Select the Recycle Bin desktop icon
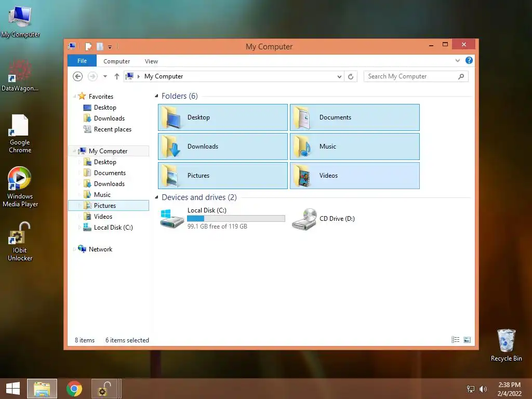Viewport: 532px width, 399px height. [506, 345]
